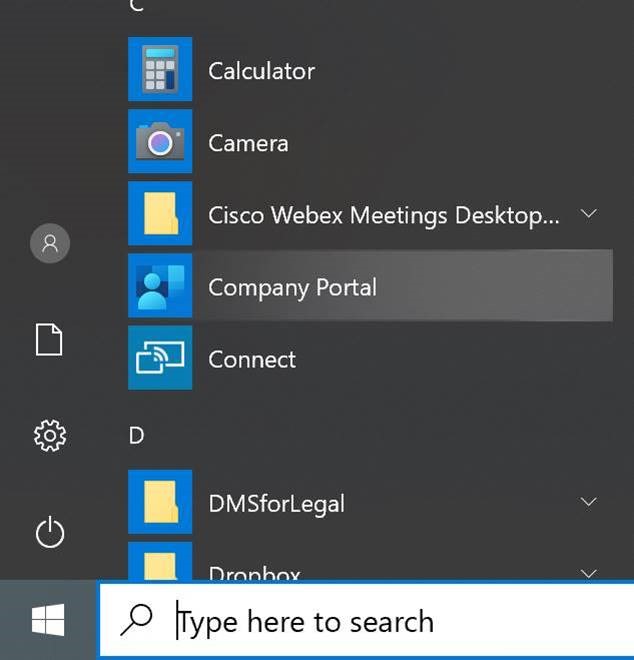Click the search magnifier icon
The width and height of the screenshot is (634, 660).
coord(136,620)
